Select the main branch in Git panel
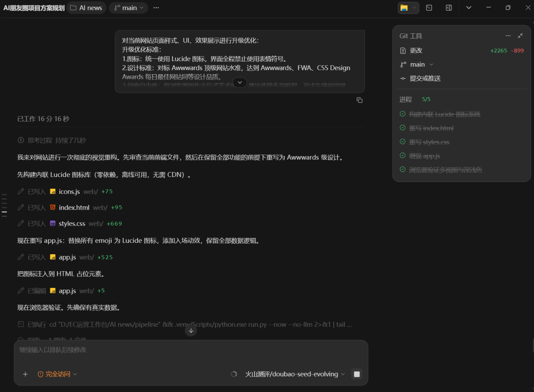534x392 pixels. click(x=417, y=65)
